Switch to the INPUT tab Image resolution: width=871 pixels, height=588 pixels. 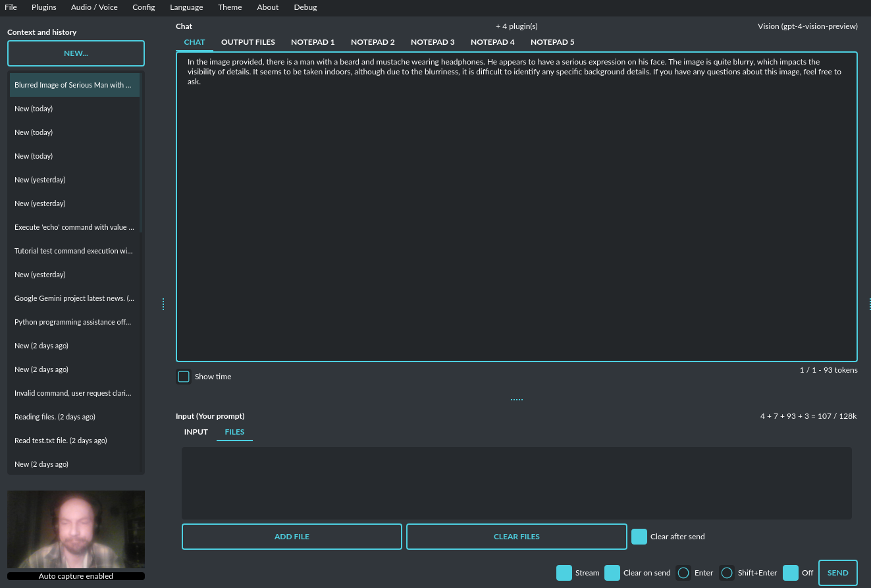click(196, 432)
